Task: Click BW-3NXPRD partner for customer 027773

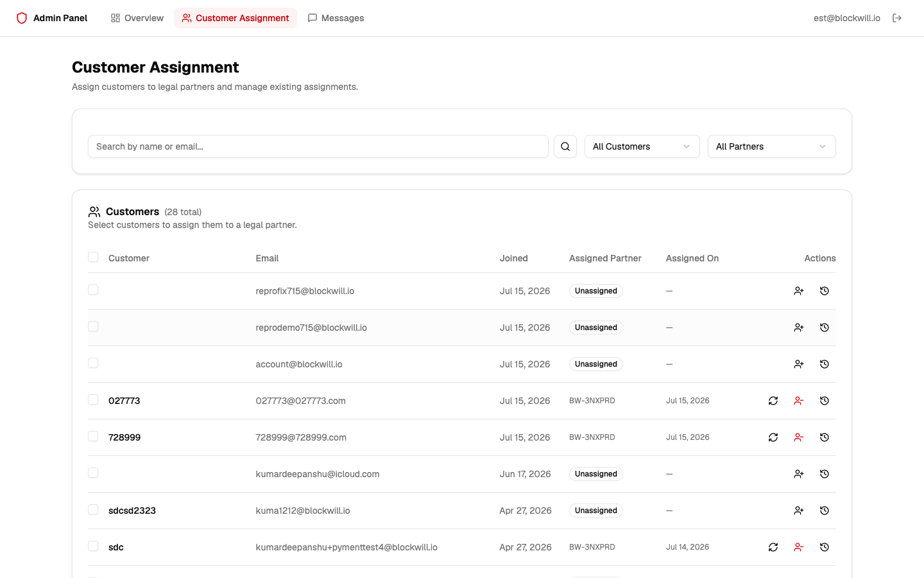Action: coord(592,401)
